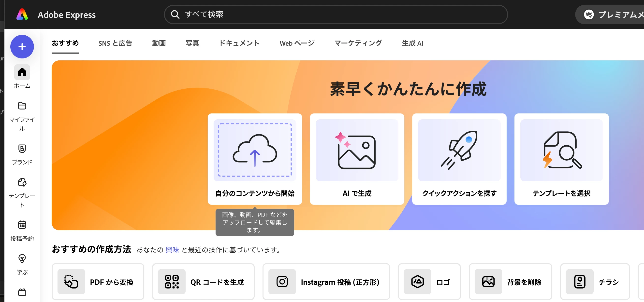Viewport: 644px width, 302px height.
Task: Open the AI で生成 card
Action: tap(357, 159)
